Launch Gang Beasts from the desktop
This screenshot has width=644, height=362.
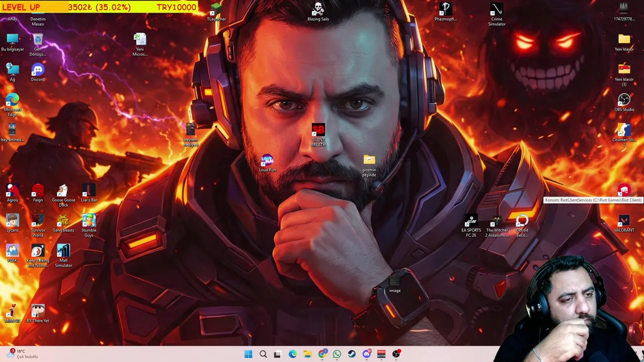pyautogui.click(x=63, y=224)
